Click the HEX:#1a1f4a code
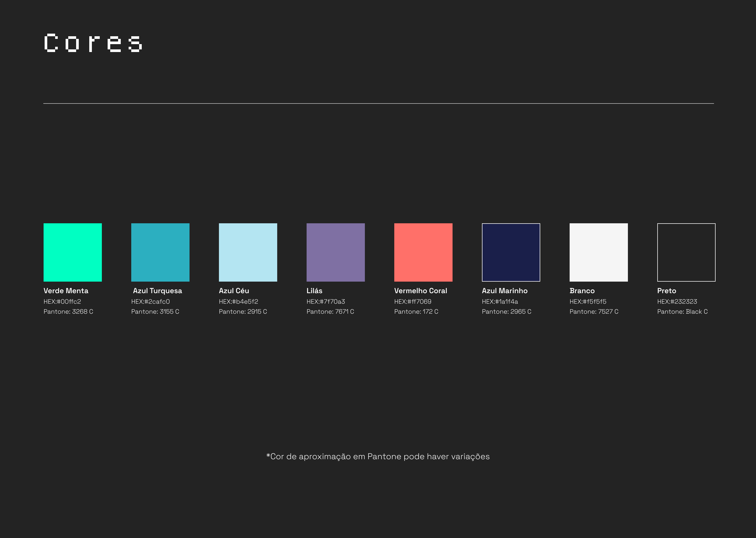This screenshot has height=538, width=756. click(x=500, y=302)
